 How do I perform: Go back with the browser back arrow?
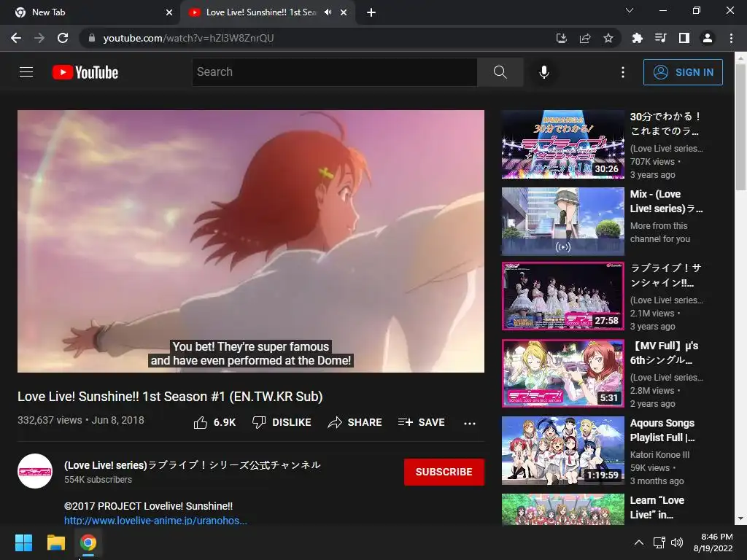(x=16, y=38)
